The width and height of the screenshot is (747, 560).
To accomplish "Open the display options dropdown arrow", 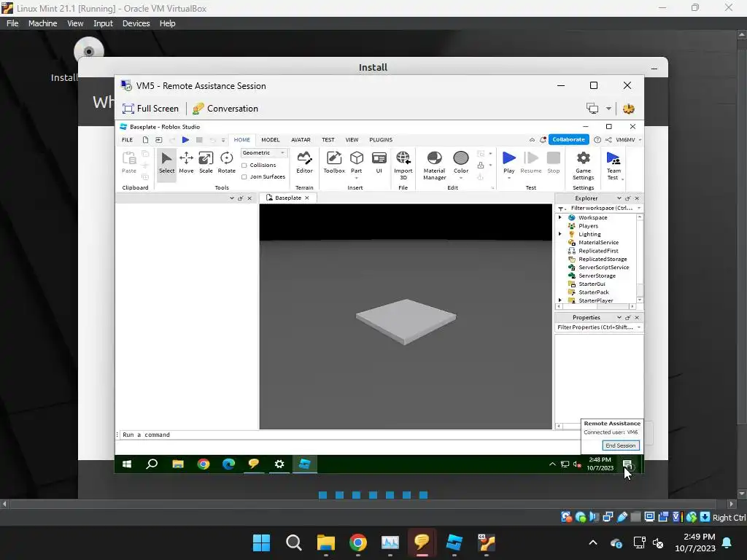I will [x=608, y=109].
